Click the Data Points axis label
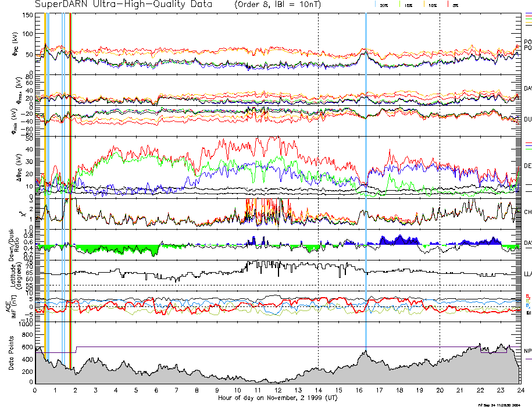The height and width of the screenshot is (407, 532). (x=11, y=353)
